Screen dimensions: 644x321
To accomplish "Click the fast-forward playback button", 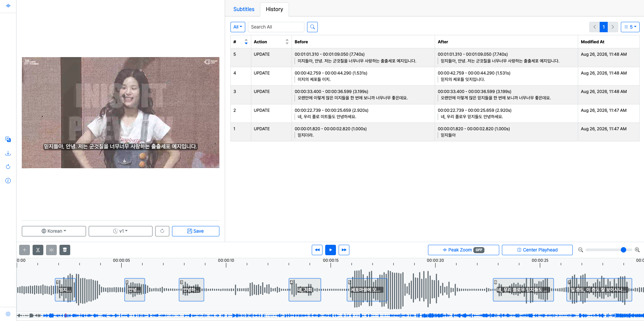I will (x=344, y=250).
